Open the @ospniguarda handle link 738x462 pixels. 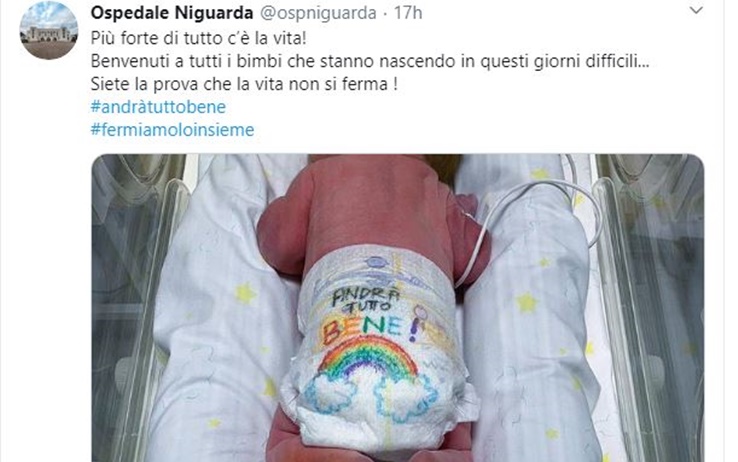point(318,13)
